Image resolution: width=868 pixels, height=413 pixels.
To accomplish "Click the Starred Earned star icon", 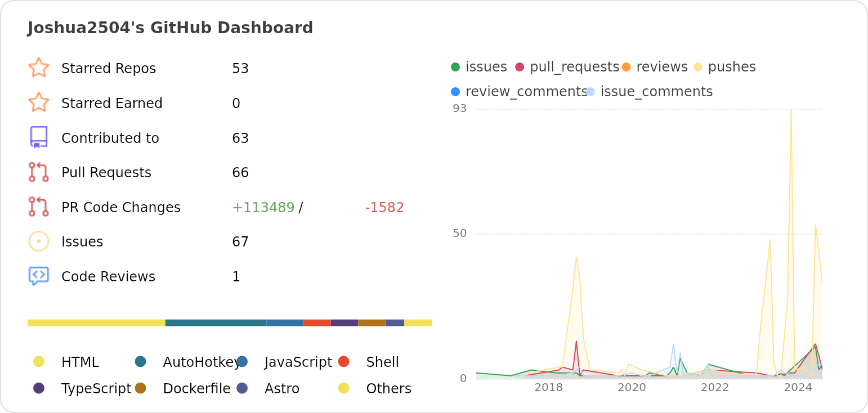I will (39, 102).
